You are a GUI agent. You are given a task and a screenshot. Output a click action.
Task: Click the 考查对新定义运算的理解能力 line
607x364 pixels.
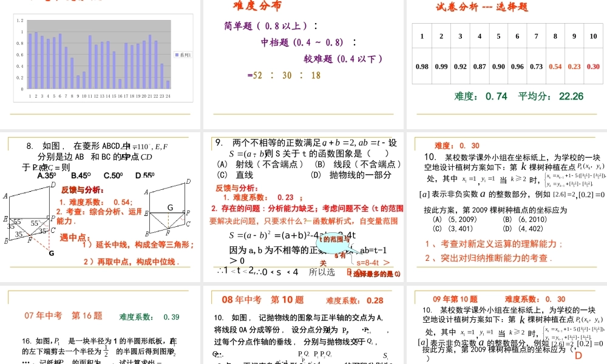pyautogui.click(x=493, y=244)
